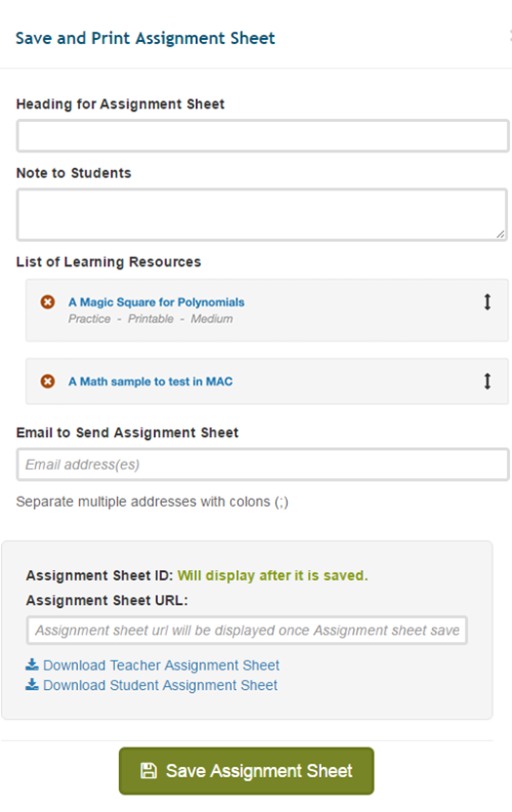Click reorder arrow for Magic Square resource

[488, 302]
